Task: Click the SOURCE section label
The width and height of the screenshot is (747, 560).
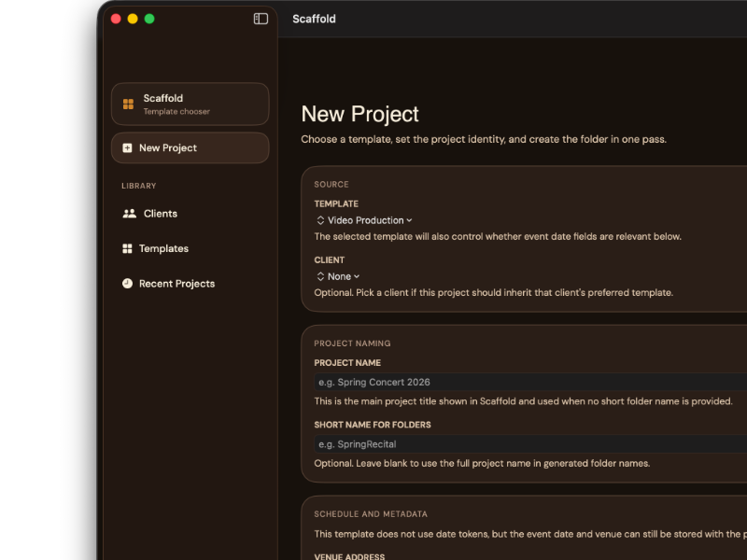Action: pyautogui.click(x=331, y=184)
